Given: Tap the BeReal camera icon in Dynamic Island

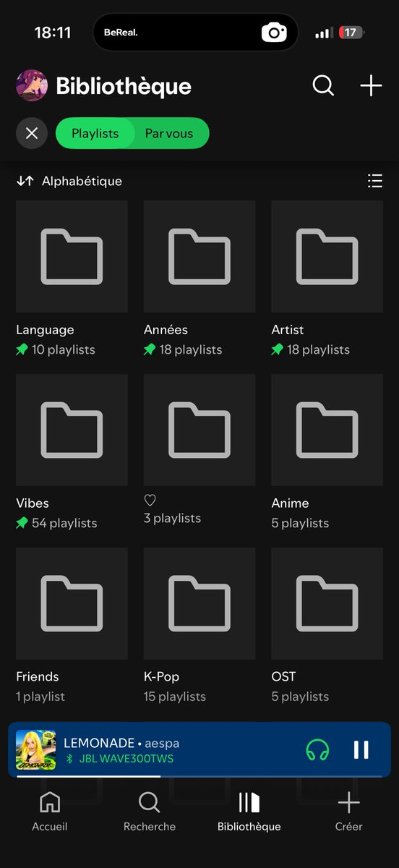Looking at the screenshot, I should coord(274,33).
